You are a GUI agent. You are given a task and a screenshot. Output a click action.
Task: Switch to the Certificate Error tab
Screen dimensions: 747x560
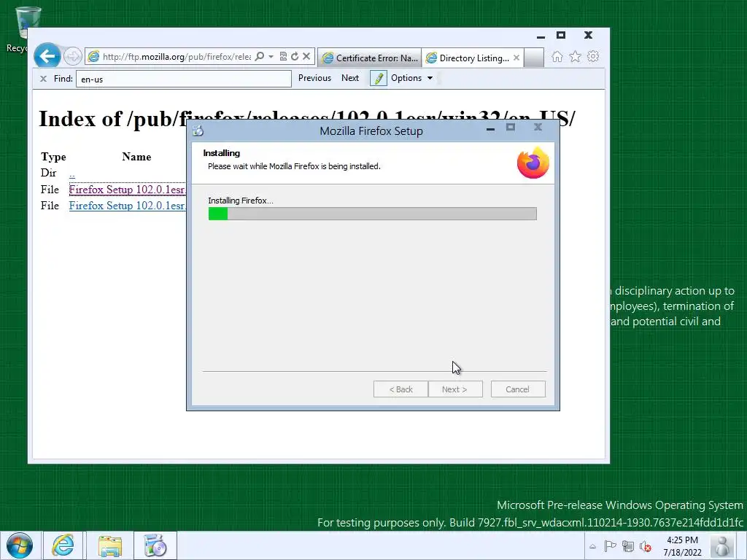point(370,58)
